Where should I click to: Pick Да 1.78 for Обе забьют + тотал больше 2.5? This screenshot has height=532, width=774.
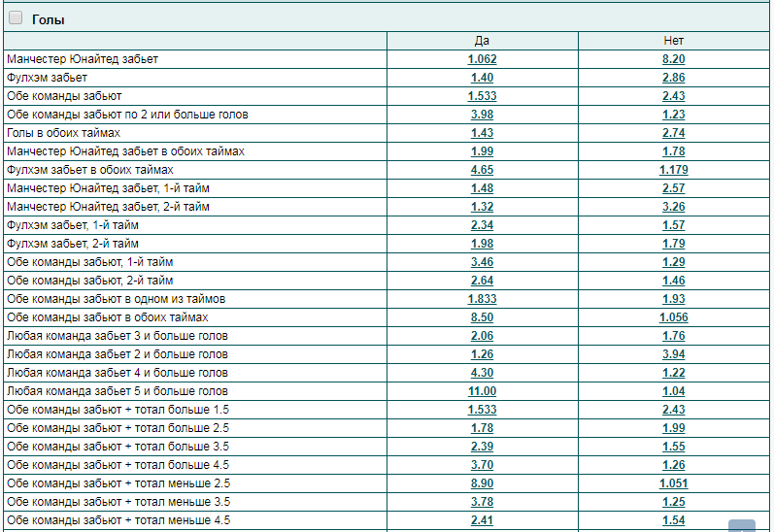(482, 428)
